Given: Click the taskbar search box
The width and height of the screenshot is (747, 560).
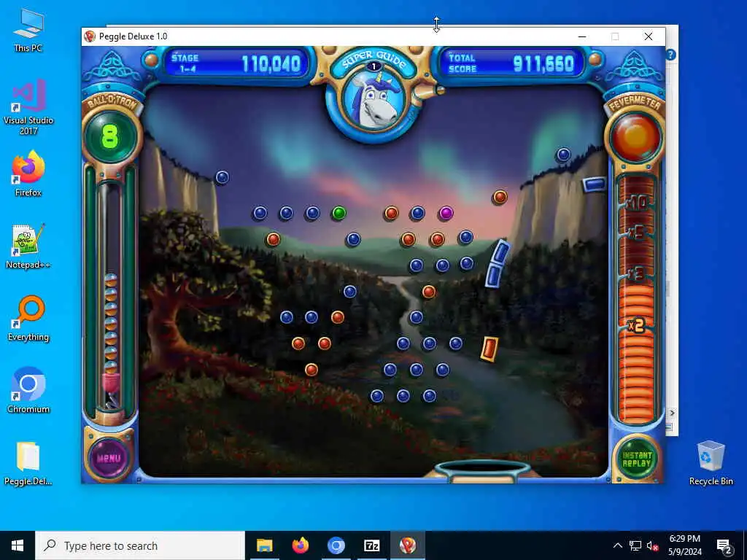Looking at the screenshot, I should (140, 545).
